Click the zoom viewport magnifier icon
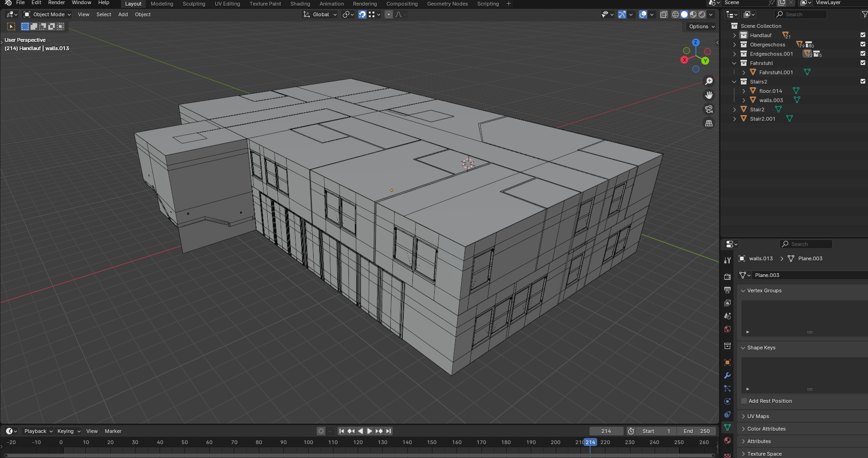Image resolution: width=868 pixels, height=458 pixels. pos(709,81)
